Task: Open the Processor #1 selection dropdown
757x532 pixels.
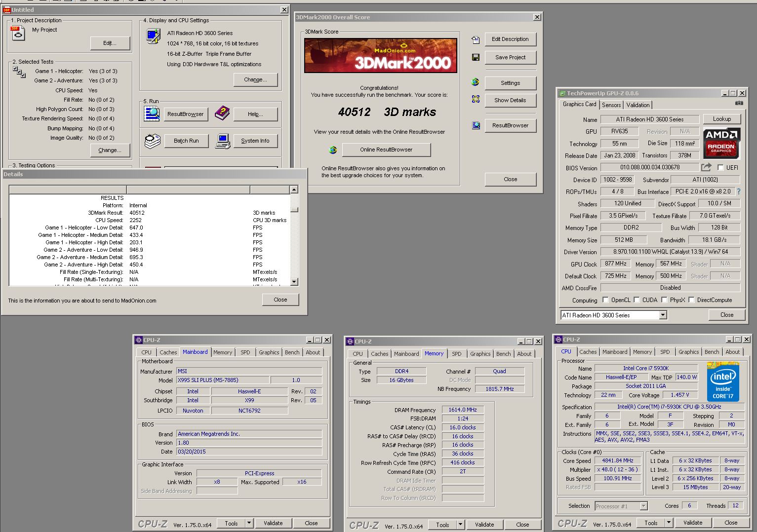Action: pos(643,506)
